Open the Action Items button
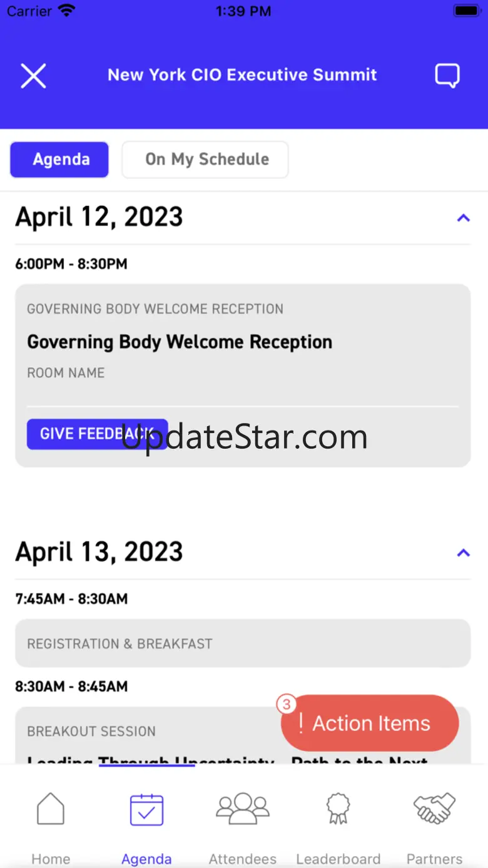 (372, 723)
